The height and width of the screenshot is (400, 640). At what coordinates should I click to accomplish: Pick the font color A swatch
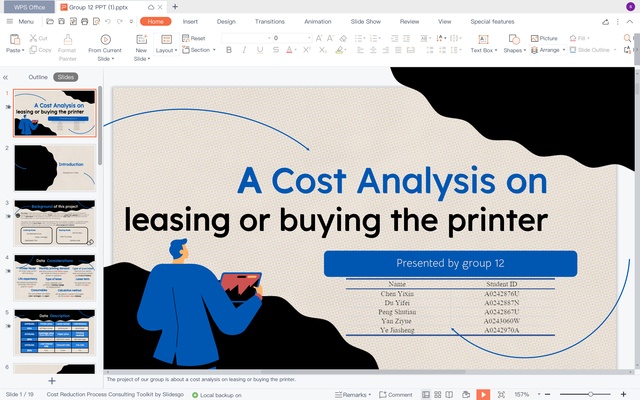[289, 50]
